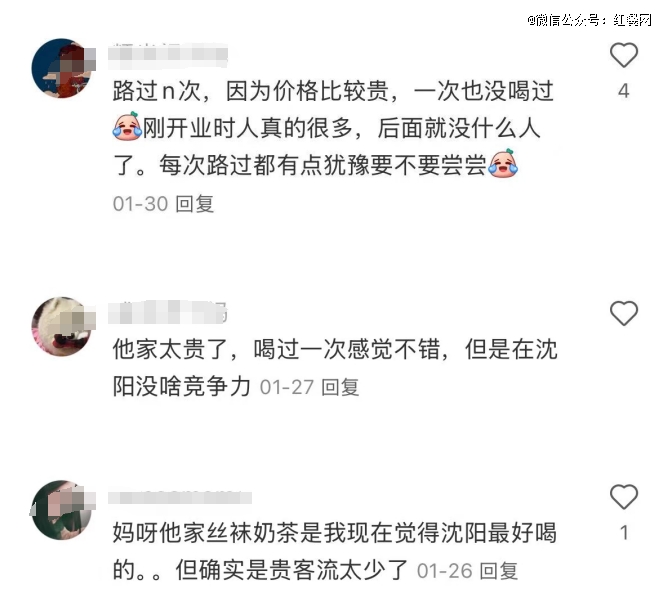The height and width of the screenshot is (603, 670).
Task: Select the comment text 路过n次
Action: point(157,91)
